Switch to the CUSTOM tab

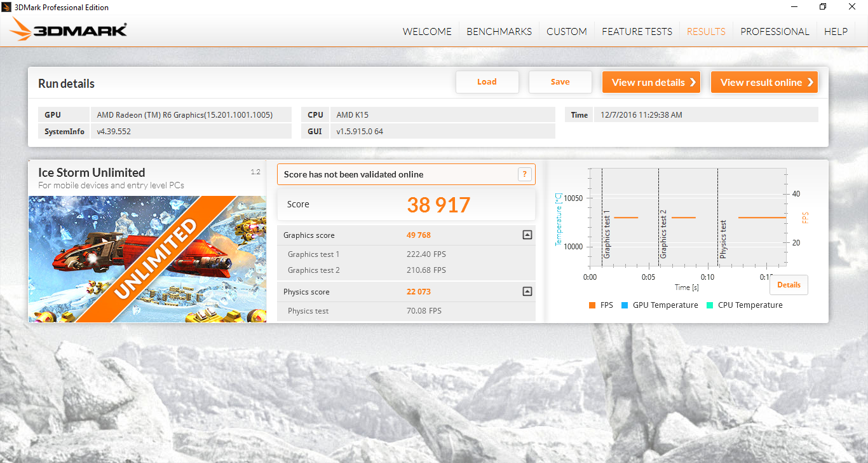(567, 31)
